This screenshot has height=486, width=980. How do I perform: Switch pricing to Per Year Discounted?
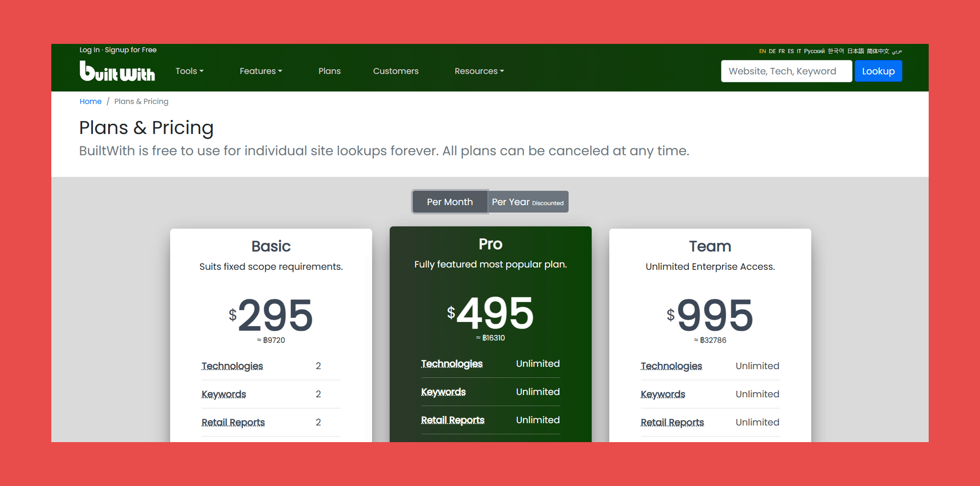(527, 202)
